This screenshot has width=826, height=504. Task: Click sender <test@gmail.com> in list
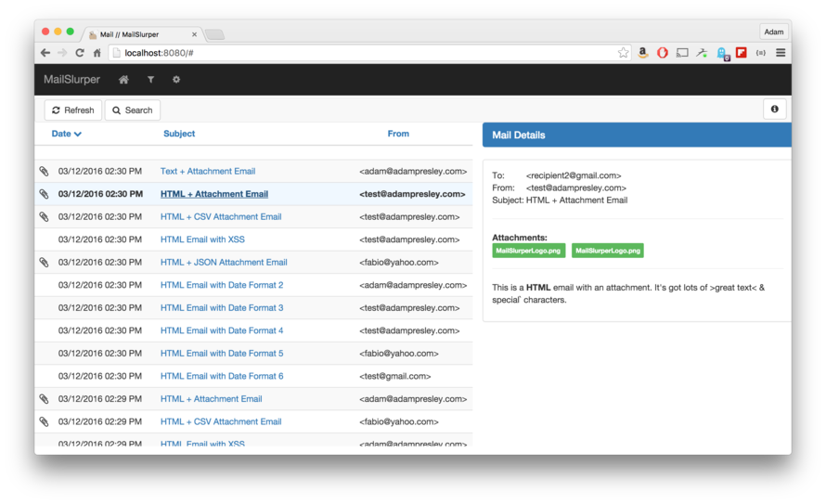coord(395,376)
